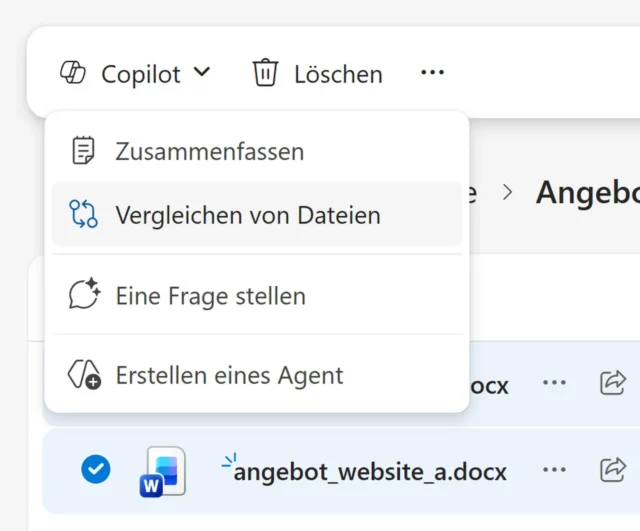Click the compare files icon
This screenshot has width=640, height=531.
tap(83, 214)
